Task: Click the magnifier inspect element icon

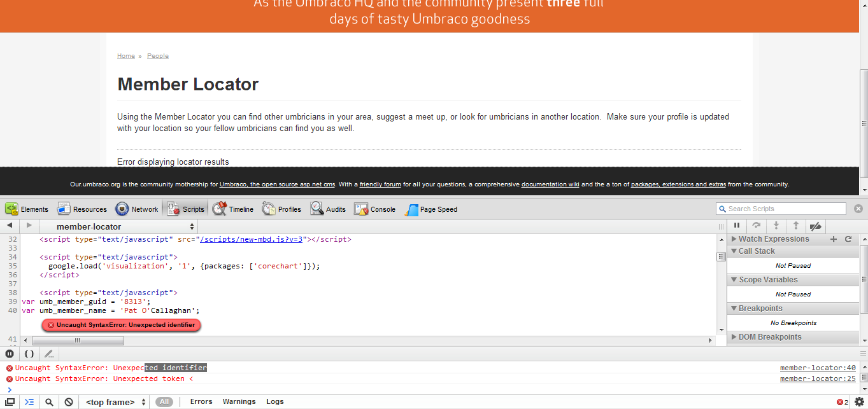Action: point(49,402)
